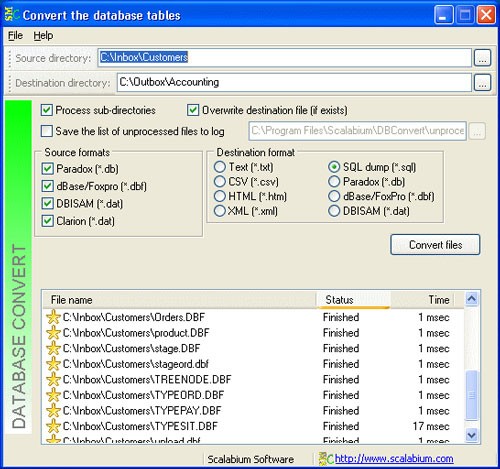Uncheck dBase/Foxpro (*.dbf) source format
The height and width of the screenshot is (469, 500).
tap(48, 186)
